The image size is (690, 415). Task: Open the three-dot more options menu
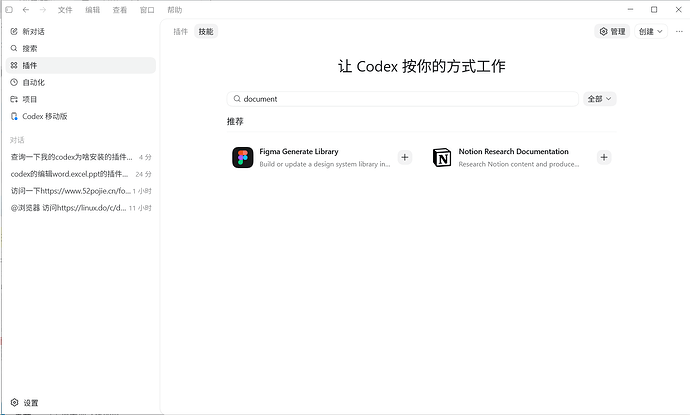coord(679,32)
